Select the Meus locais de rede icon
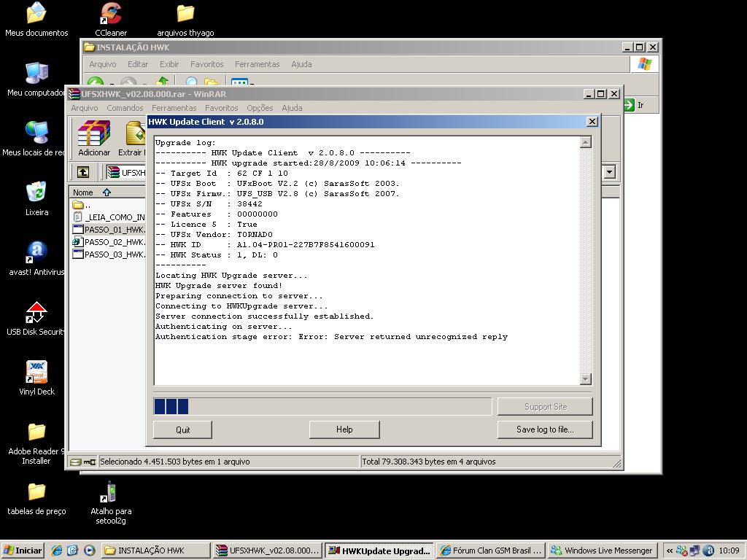747x560 pixels. [34, 139]
